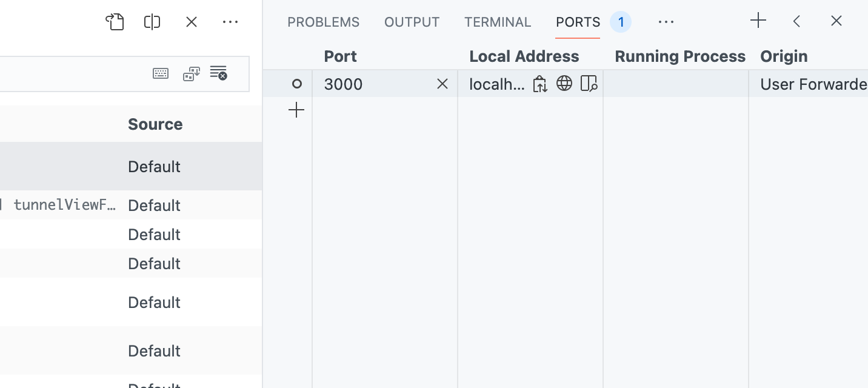Select the port 3000 running indicator circle

click(296, 84)
